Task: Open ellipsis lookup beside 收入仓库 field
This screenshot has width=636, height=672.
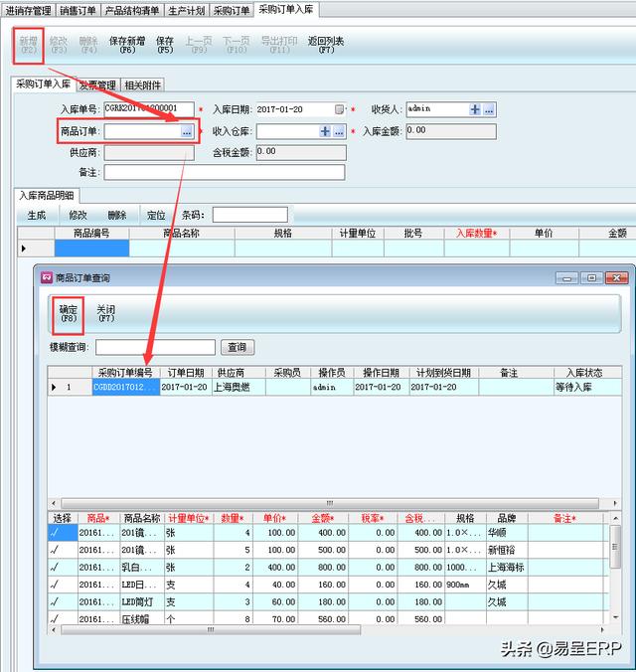Action: [339, 131]
